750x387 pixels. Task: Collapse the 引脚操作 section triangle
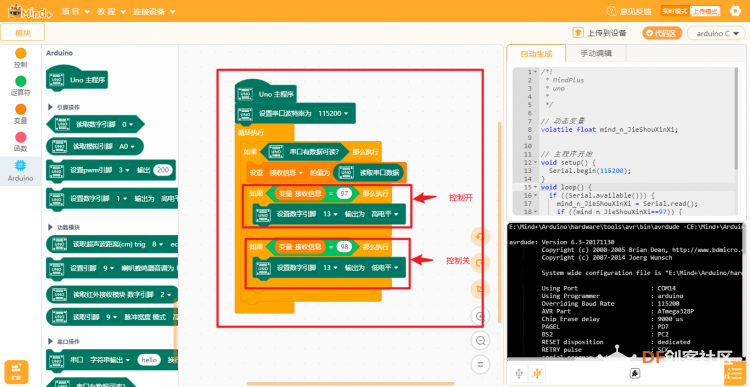coord(51,107)
